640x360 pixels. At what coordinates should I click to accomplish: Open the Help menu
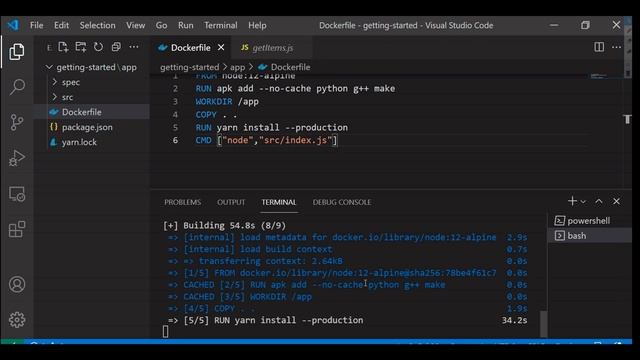[x=257, y=25]
